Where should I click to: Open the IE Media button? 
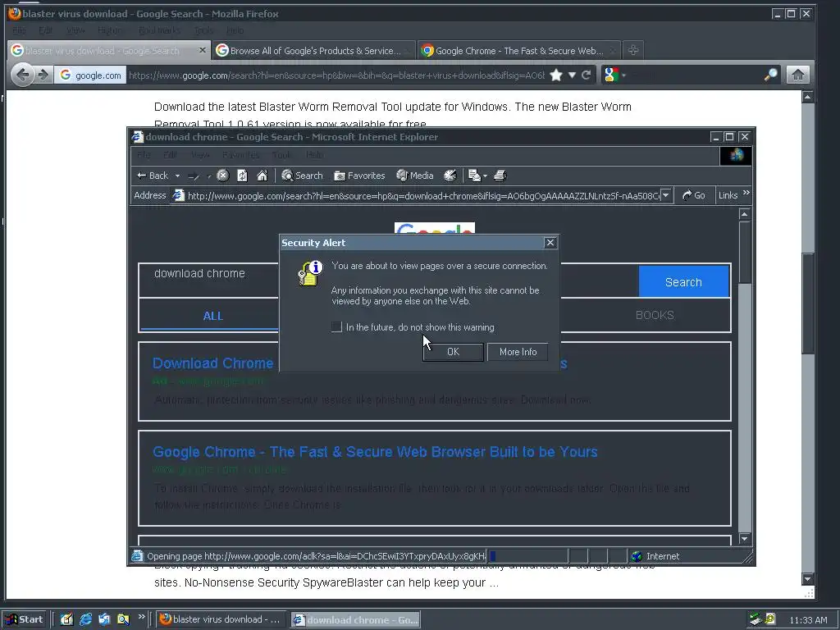click(x=414, y=176)
